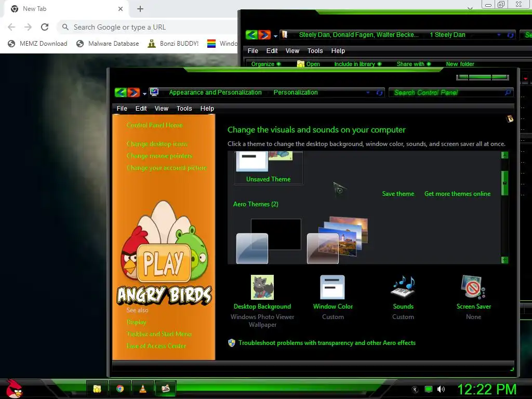Click the Aero troubleshoot shield icon

[x=232, y=343]
